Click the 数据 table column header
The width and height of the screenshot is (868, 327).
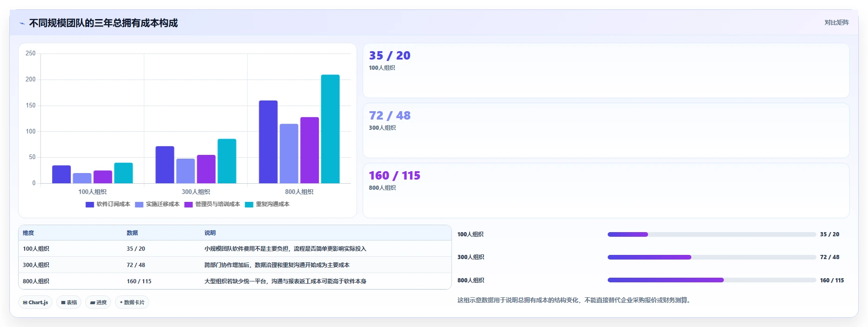click(132, 233)
